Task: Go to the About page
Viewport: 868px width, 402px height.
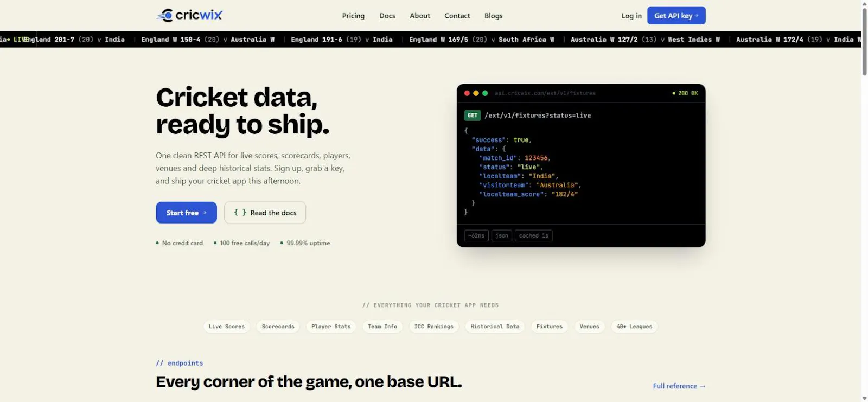Action: tap(420, 16)
